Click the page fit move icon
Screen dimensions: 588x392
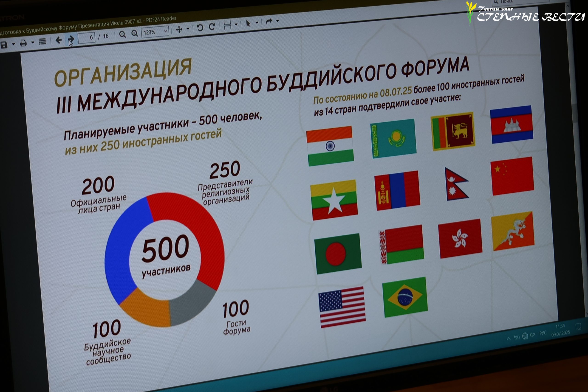179,29
